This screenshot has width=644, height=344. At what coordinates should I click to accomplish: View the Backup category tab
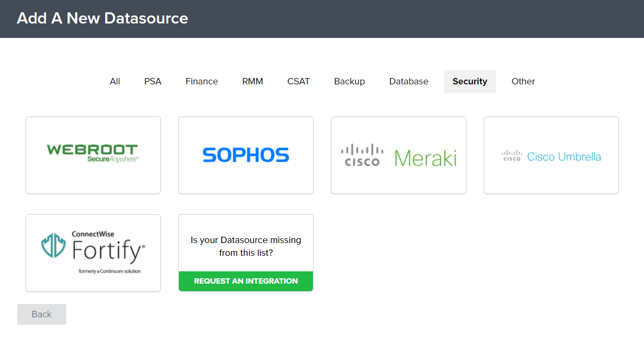(x=349, y=81)
